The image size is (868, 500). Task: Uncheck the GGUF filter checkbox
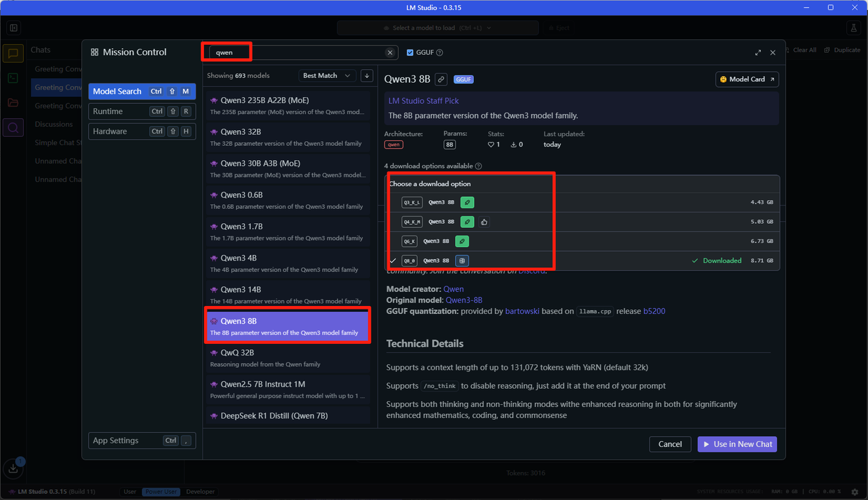click(x=410, y=53)
